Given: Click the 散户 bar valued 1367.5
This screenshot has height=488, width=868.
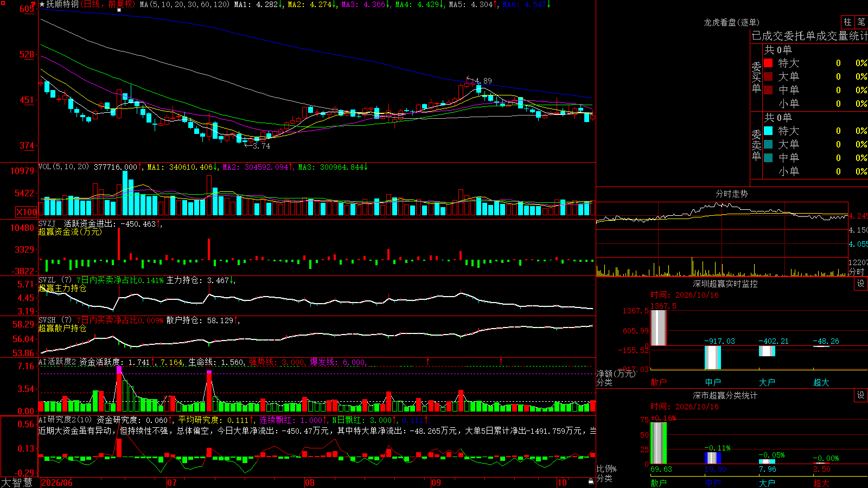Looking at the screenshot, I should tap(659, 328).
